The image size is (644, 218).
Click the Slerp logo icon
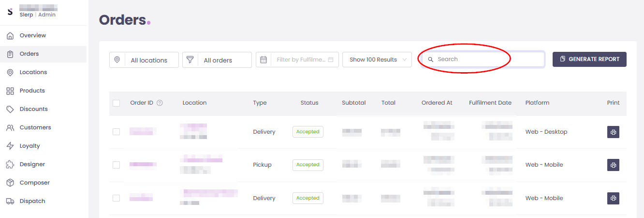[10, 12]
